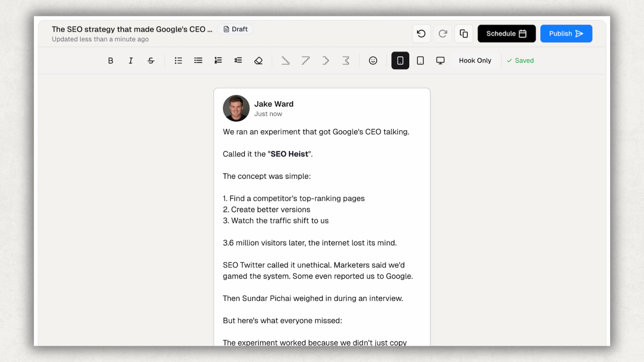Click the down-staircase arrow icon
The width and height of the screenshot is (644, 362).
(285, 61)
